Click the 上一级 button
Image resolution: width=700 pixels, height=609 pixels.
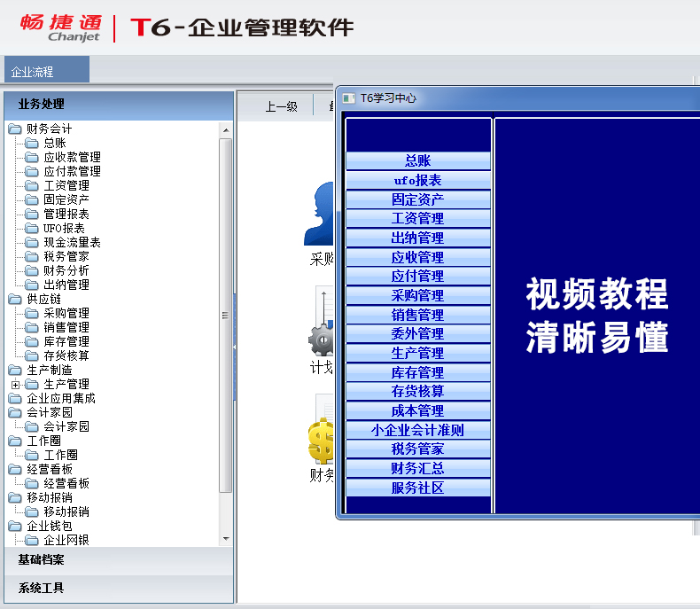[x=281, y=106]
